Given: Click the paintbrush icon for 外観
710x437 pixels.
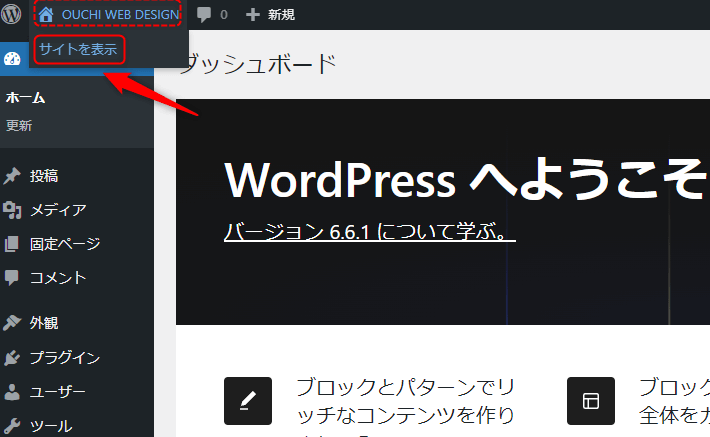Looking at the screenshot, I should (12, 323).
